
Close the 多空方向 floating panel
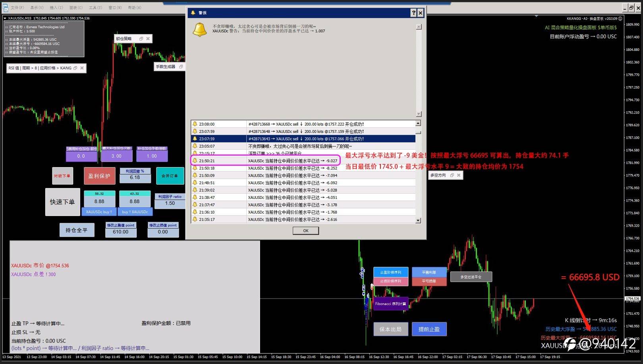point(458,175)
